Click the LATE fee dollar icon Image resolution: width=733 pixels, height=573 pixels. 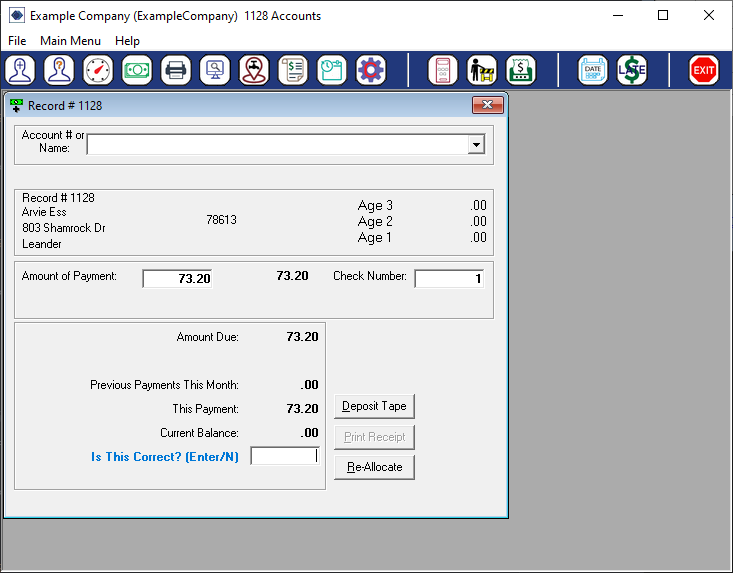click(632, 70)
